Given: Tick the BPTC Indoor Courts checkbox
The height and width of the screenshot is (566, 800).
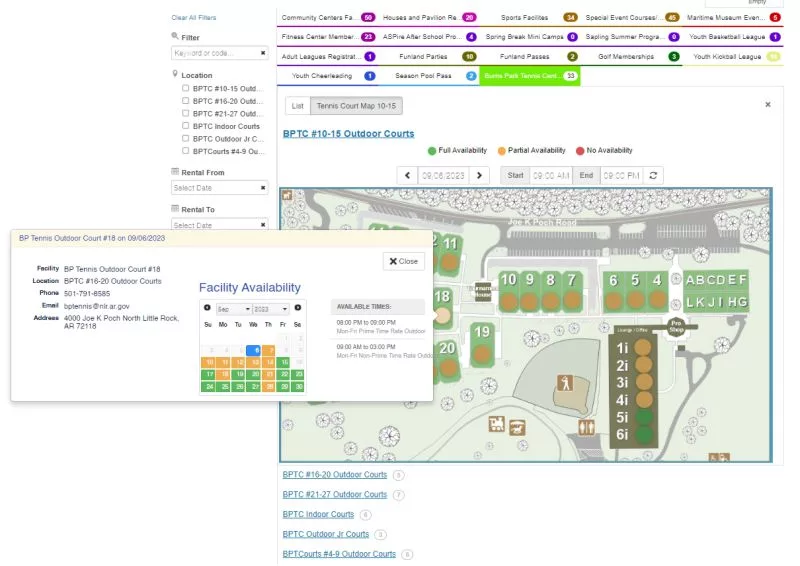Looking at the screenshot, I should (x=186, y=126).
